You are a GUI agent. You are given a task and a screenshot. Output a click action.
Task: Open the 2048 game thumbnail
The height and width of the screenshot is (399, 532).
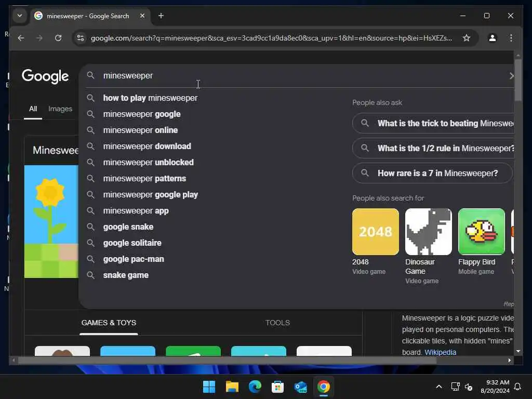pyautogui.click(x=376, y=232)
